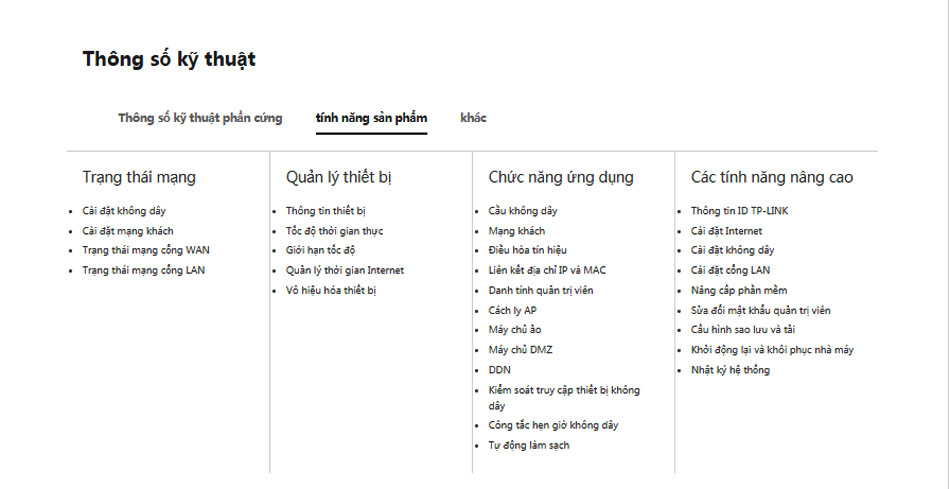Select Sửa đổi mật khẩu quản trị viên
The image size is (950, 489).
(760, 310)
